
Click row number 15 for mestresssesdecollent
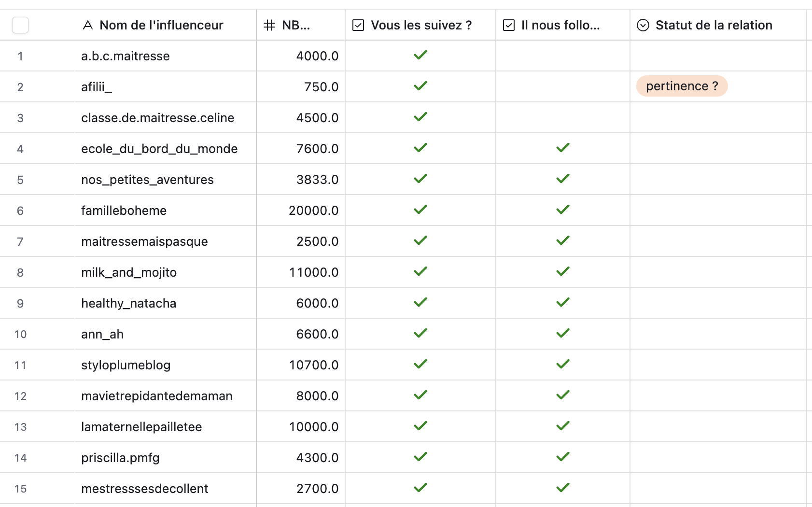(20, 489)
